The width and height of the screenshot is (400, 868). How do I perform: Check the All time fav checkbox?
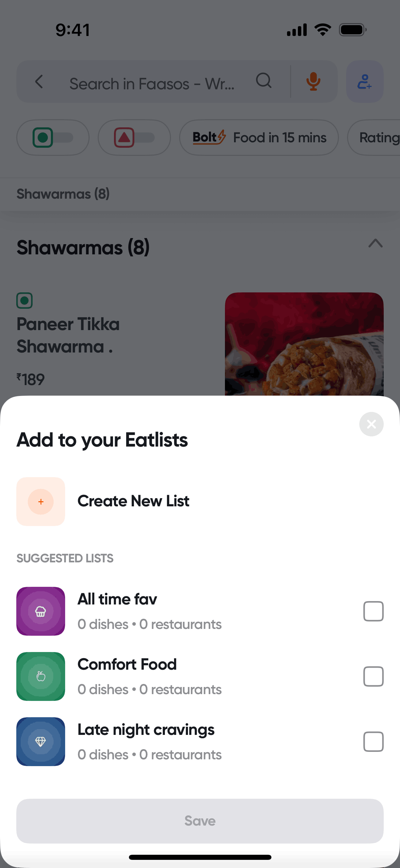pyautogui.click(x=373, y=611)
